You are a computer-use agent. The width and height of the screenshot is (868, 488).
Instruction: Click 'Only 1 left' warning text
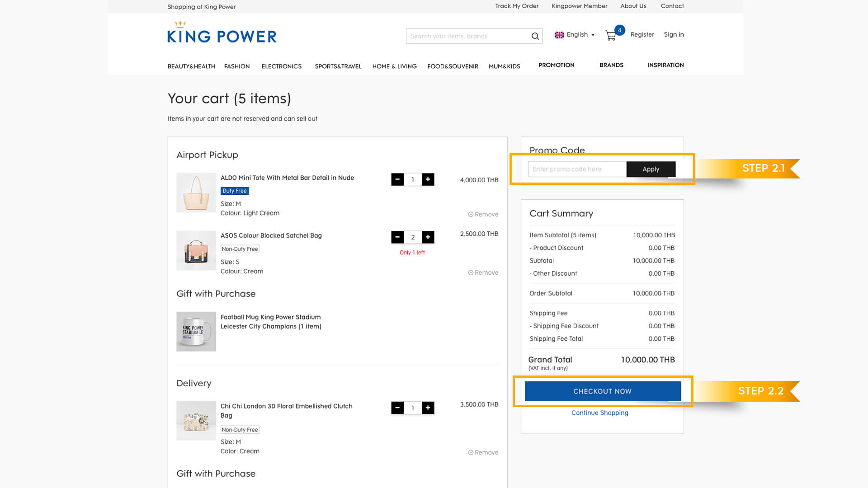coord(412,253)
